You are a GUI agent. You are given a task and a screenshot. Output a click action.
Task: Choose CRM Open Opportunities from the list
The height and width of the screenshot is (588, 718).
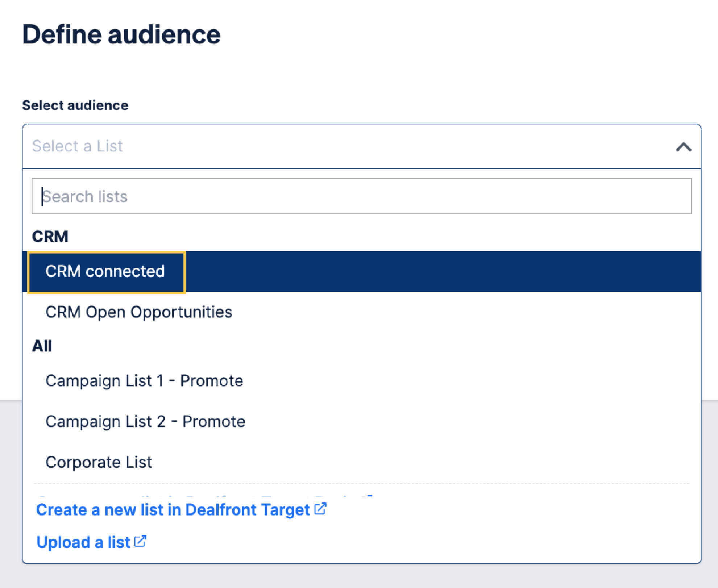pos(139,312)
